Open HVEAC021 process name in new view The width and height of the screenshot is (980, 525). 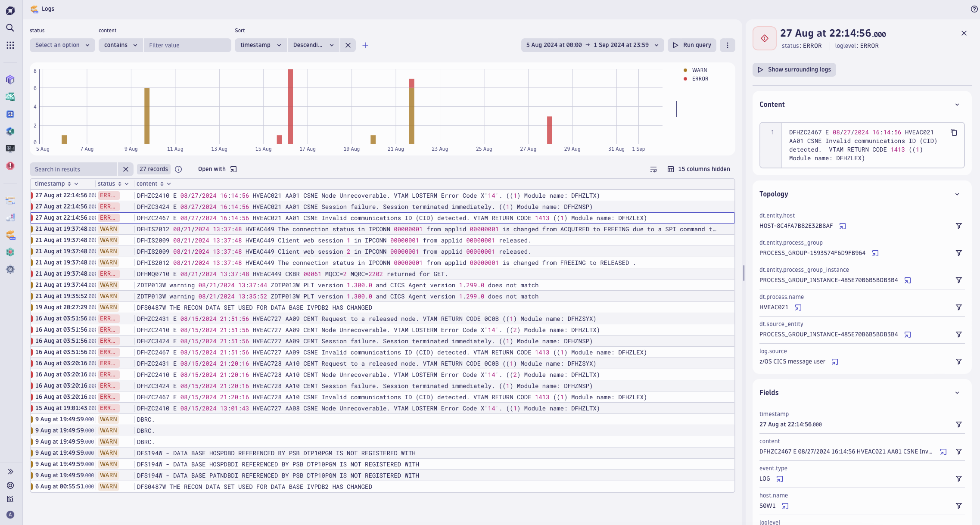(798, 308)
